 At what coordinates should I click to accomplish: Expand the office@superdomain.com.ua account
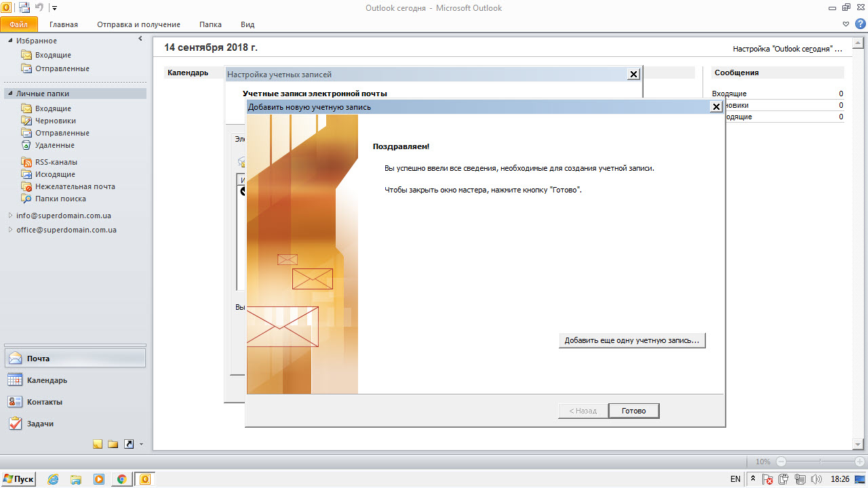pos(10,230)
